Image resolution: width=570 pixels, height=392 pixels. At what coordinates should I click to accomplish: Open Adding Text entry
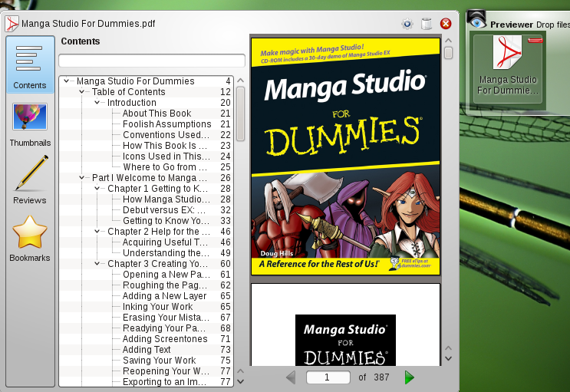tap(146, 350)
